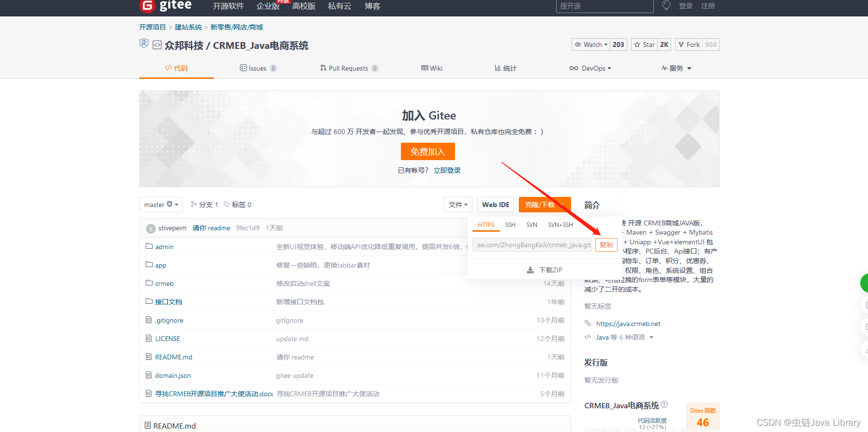Click 私有云 in the top navigation

[x=339, y=6]
